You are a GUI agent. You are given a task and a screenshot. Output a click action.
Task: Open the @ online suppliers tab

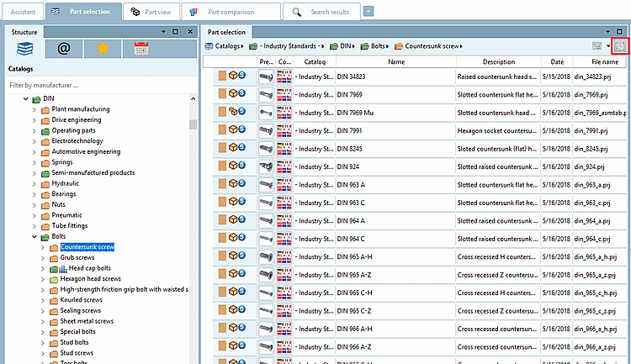[64, 49]
